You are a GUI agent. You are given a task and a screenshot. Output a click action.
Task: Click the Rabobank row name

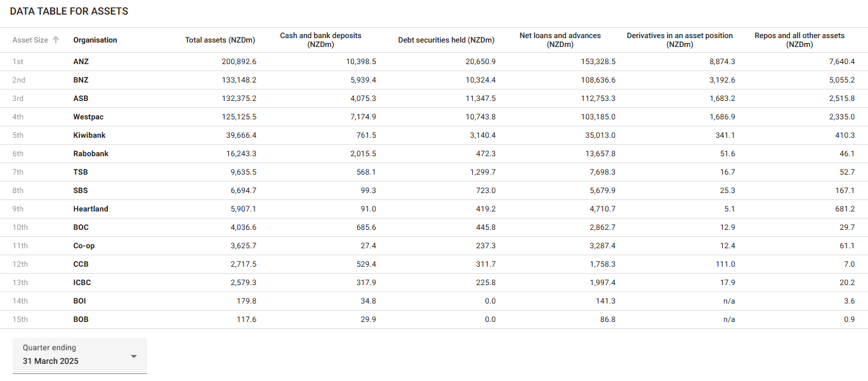[x=91, y=154]
